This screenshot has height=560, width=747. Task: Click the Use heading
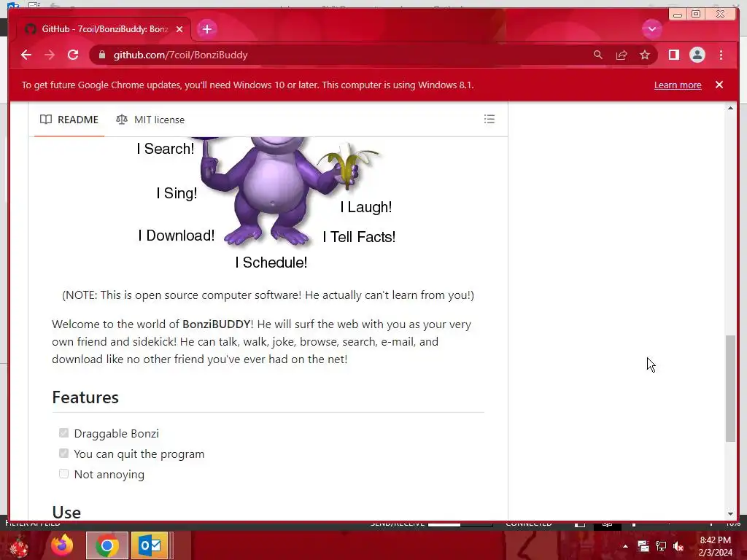point(66,513)
